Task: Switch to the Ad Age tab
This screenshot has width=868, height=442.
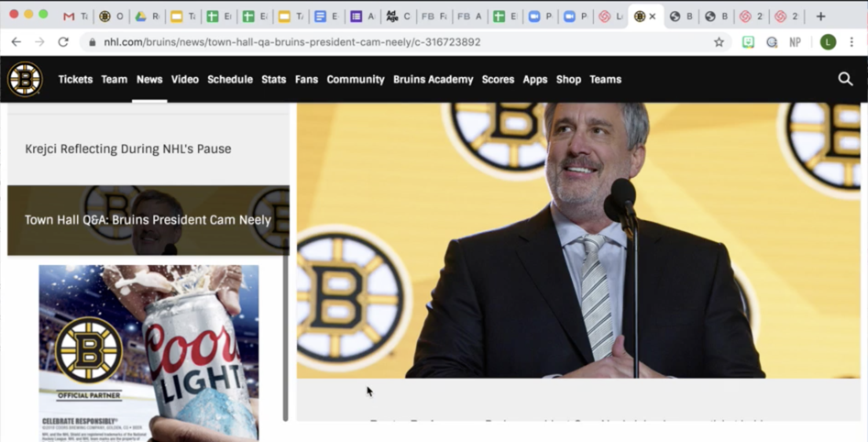Action: coord(398,17)
